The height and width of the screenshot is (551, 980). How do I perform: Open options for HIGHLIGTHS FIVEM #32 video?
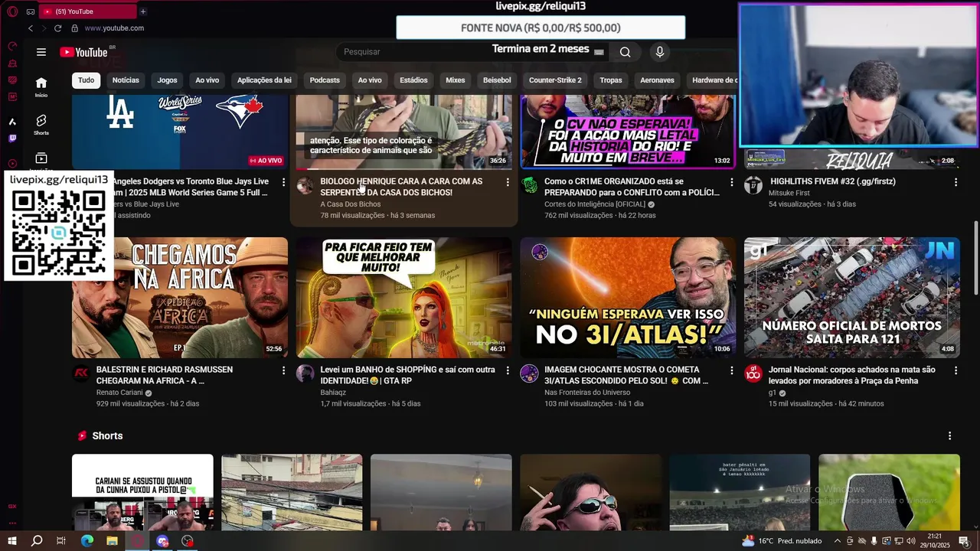point(955,182)
